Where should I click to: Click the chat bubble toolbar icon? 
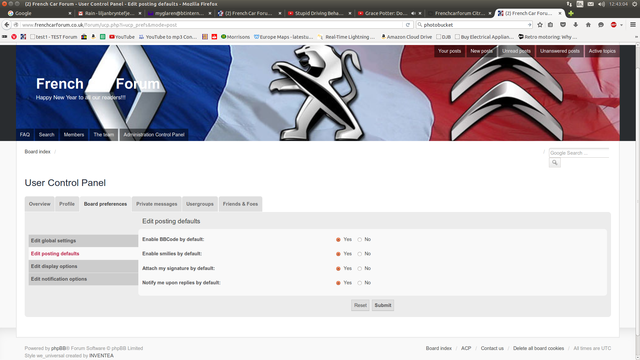point(601,25)
